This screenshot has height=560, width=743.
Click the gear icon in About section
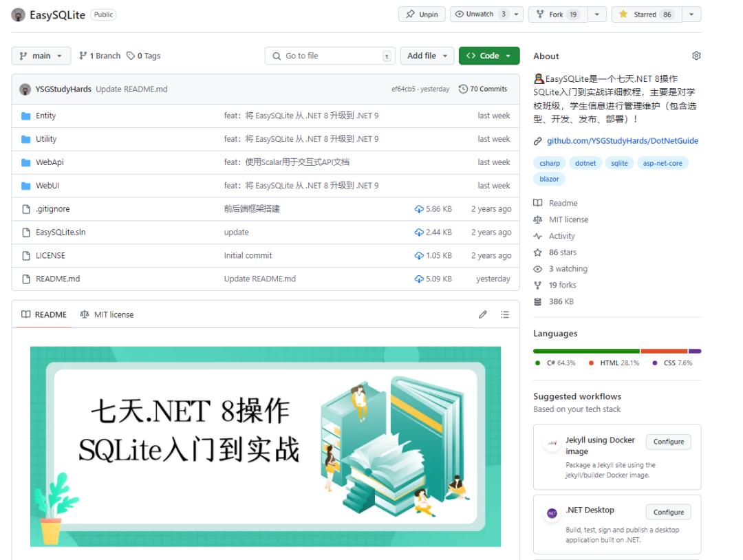click(696, 56)
